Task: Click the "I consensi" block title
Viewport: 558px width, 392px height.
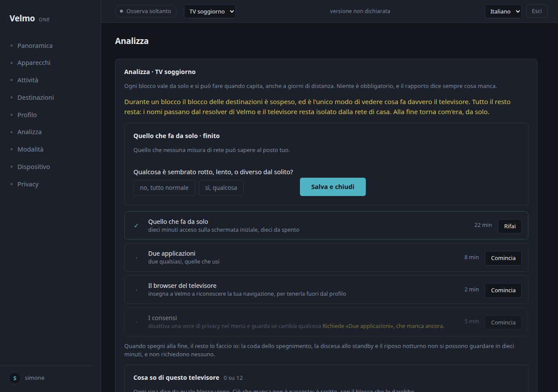Action: (163, 318)
